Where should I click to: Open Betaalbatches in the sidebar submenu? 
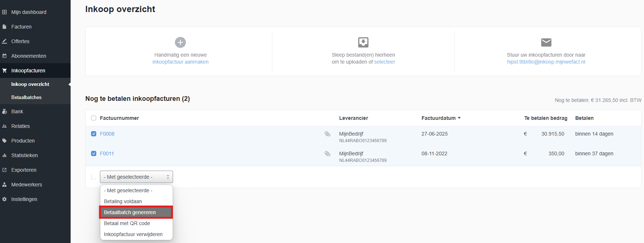26,97
